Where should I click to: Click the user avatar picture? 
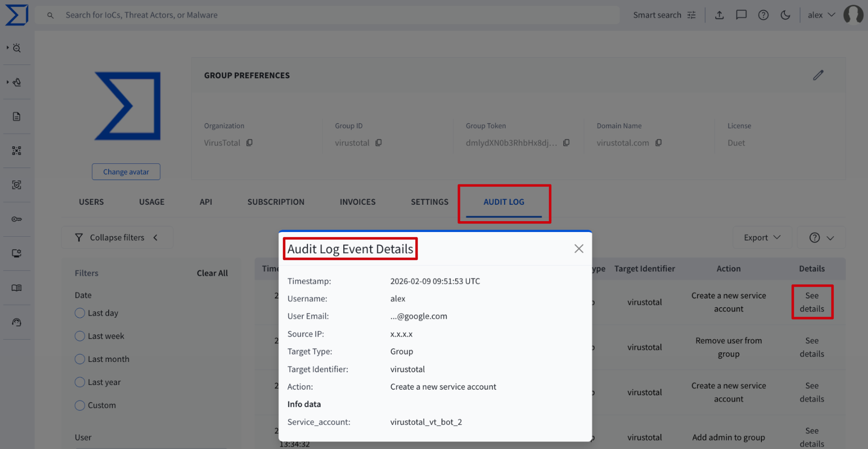[853, 15]
